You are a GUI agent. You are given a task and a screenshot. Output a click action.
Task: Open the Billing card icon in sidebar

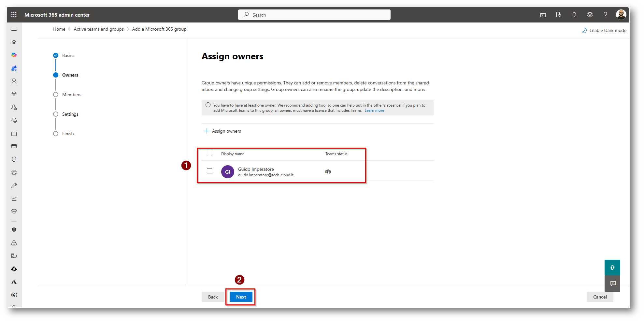click(14, 146)
